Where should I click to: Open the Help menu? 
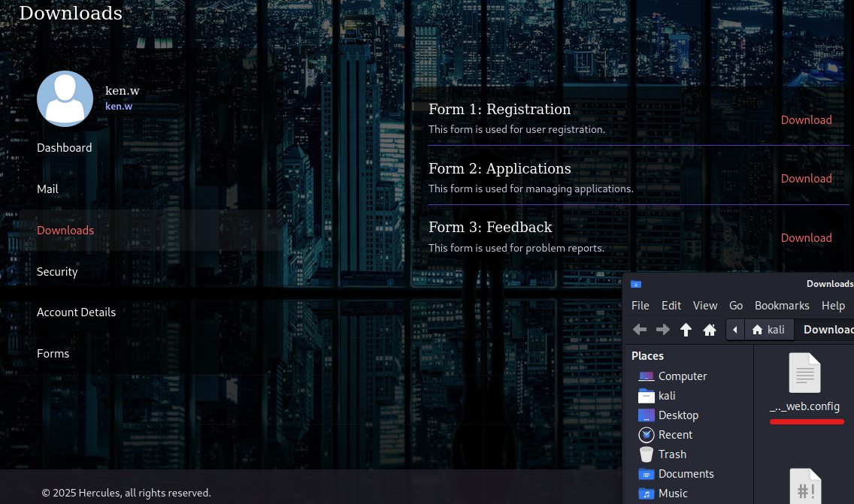833,306
